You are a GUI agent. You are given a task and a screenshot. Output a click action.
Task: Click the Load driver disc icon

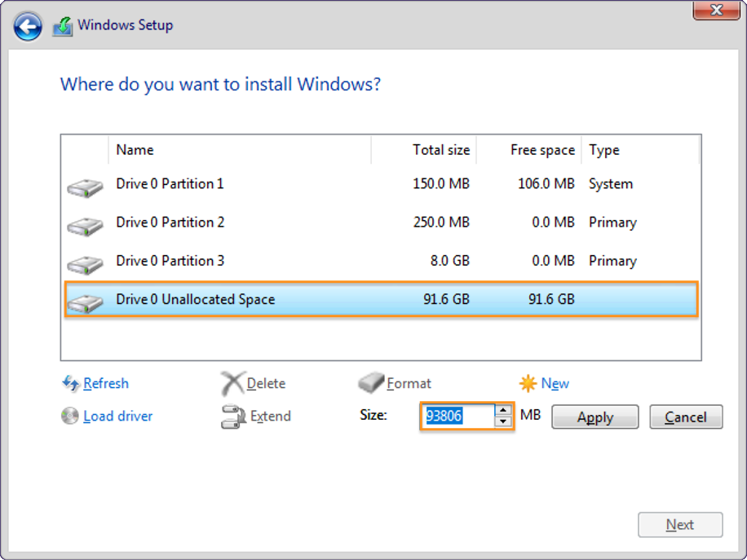click(x=70, y=416)
